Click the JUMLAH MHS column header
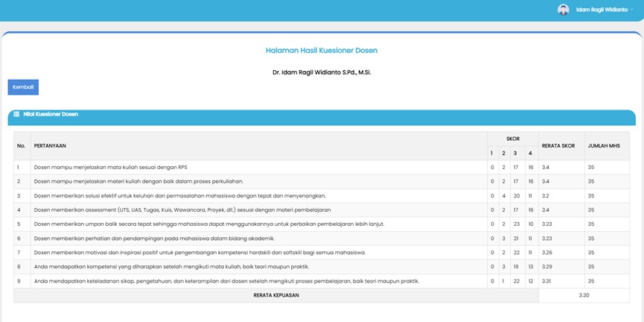The height and width of the screenshot is (322, 644). 602,145
